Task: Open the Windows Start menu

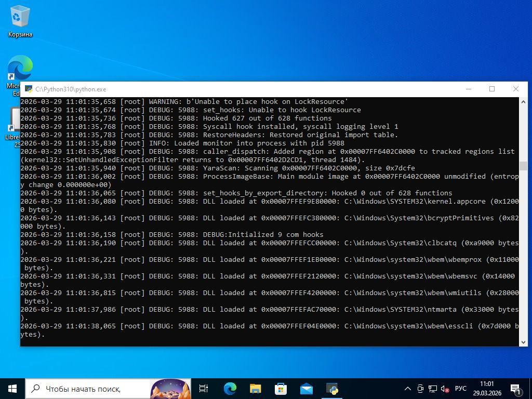Action: click(12, 389)
